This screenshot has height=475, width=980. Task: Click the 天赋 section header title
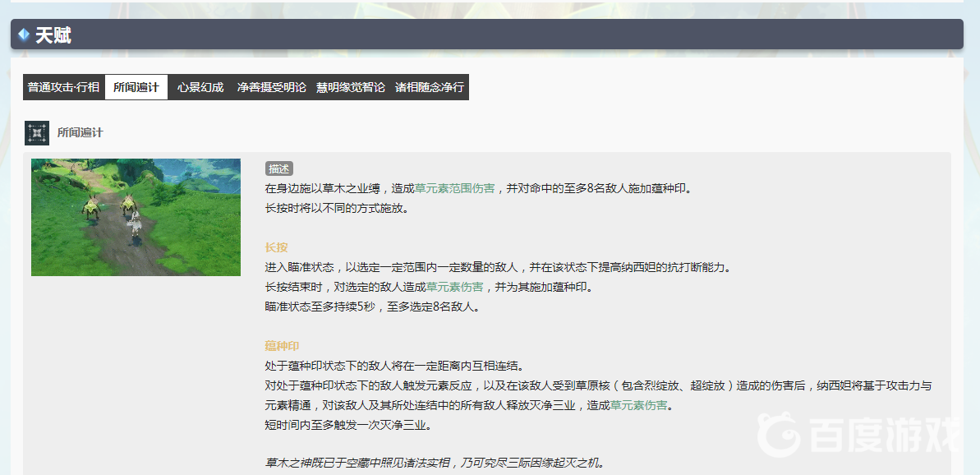53,35
